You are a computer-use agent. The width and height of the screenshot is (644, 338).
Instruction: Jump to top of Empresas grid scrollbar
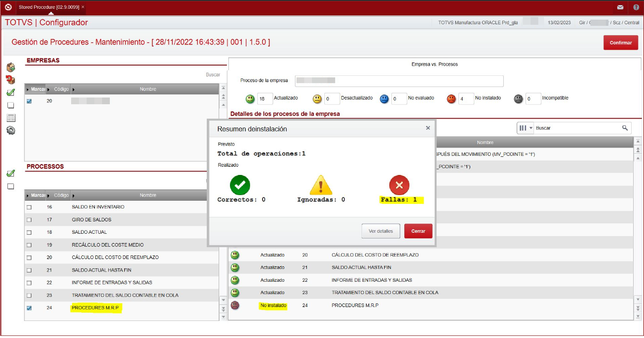pos(223,88)
